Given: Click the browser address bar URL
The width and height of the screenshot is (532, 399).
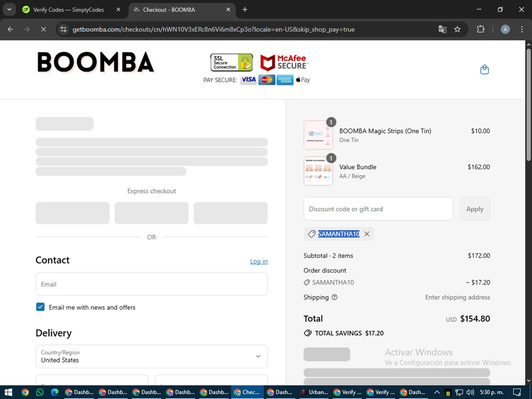Looking at the screenshot, I should [214, 29].
